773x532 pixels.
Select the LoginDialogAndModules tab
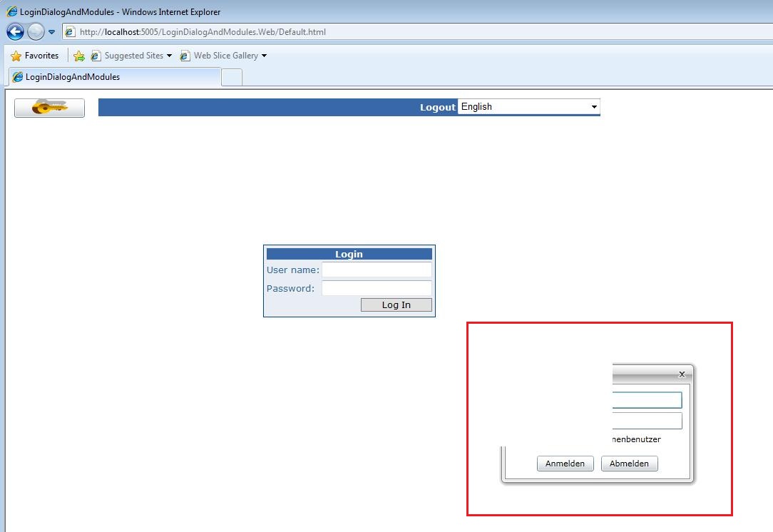pos(114,77)
